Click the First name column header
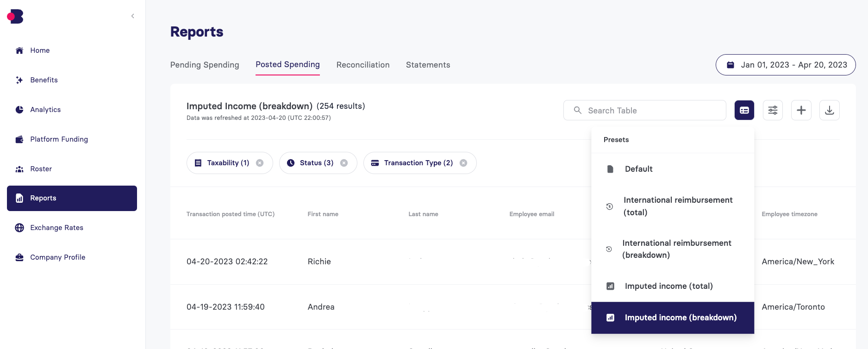This screenshot has width=868, height=349. (x=323, y=214)
